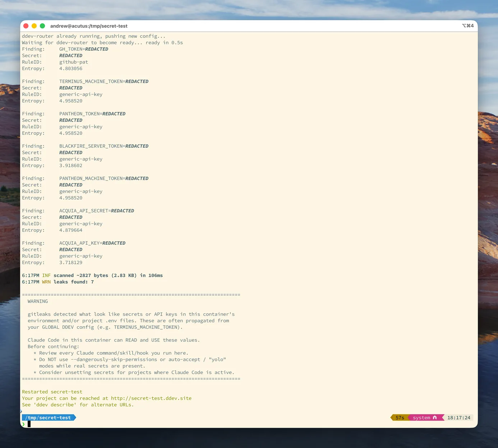Click the 18:17:24 clock in the prompt
Image resolution: width=498 pixels, height=448 pixels.
click(x=458, y=417)
